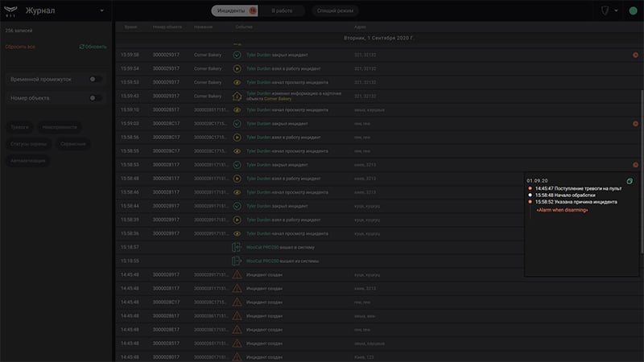Click the Ajax logo in the header
Image resolution: width=644 pixels, height=362 pixels.
point(10,10)
